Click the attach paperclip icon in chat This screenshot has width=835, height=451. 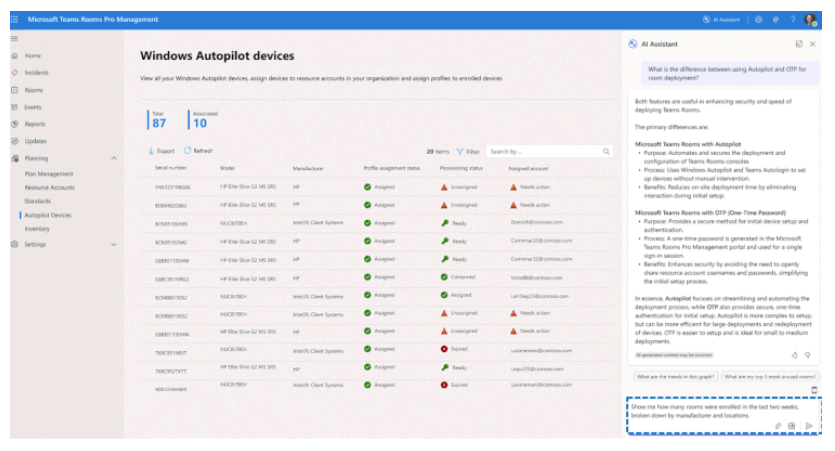click(x=778, y=426)
